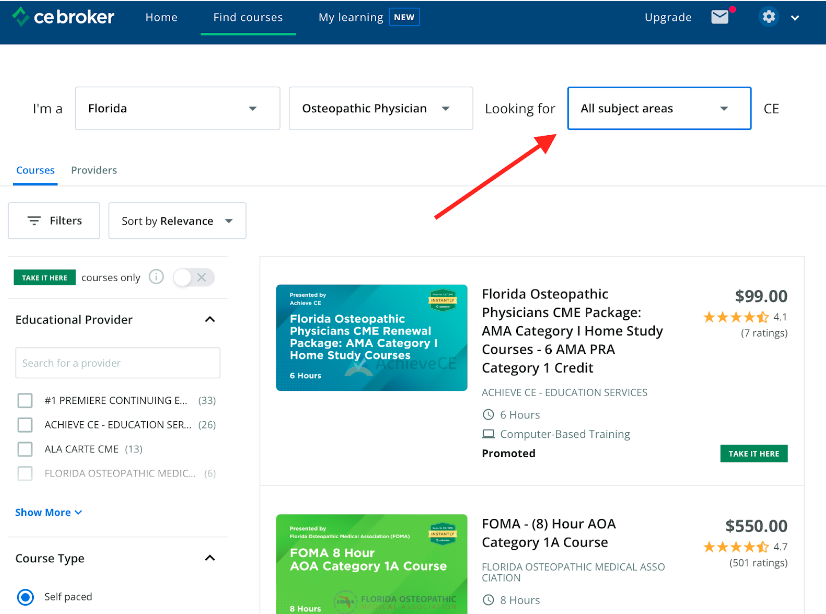Click FLORIDA OSTEOPATHIC MEDICAL ASSOCIATION provider link
Viewport: 826px width, 614px height.
coord(573,572)
